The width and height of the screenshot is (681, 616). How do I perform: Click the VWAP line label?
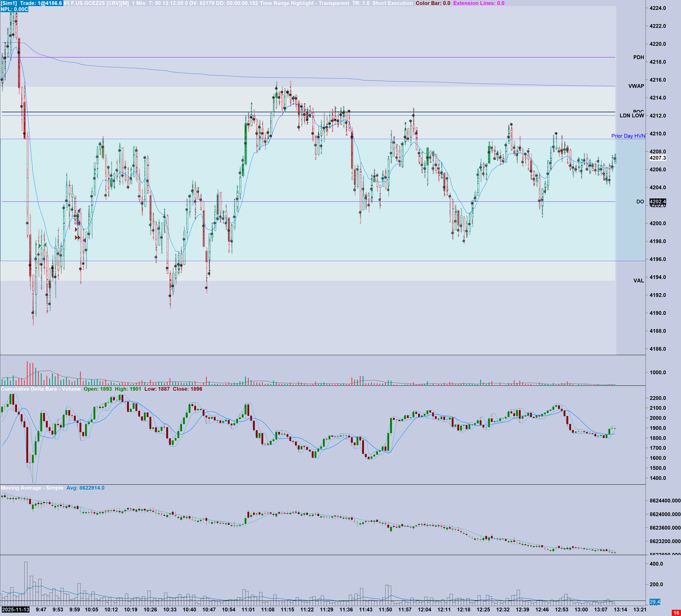click(x=636, y=86)
